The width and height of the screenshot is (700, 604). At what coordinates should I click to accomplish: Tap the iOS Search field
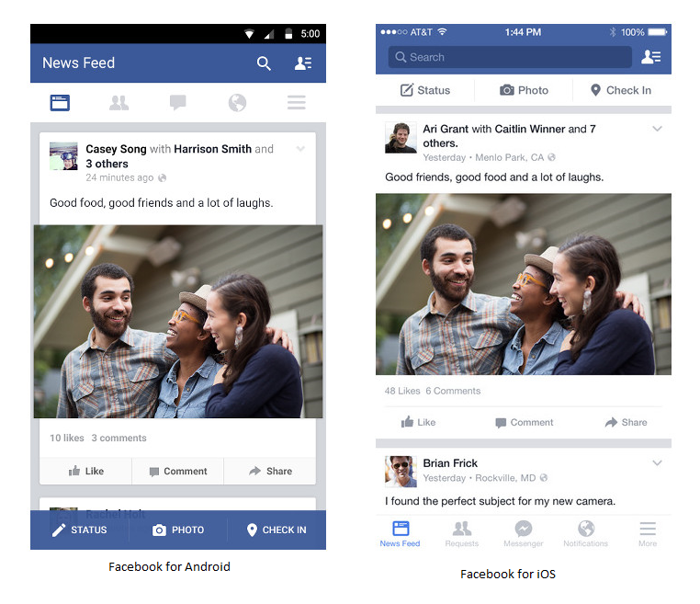point(510,57)
